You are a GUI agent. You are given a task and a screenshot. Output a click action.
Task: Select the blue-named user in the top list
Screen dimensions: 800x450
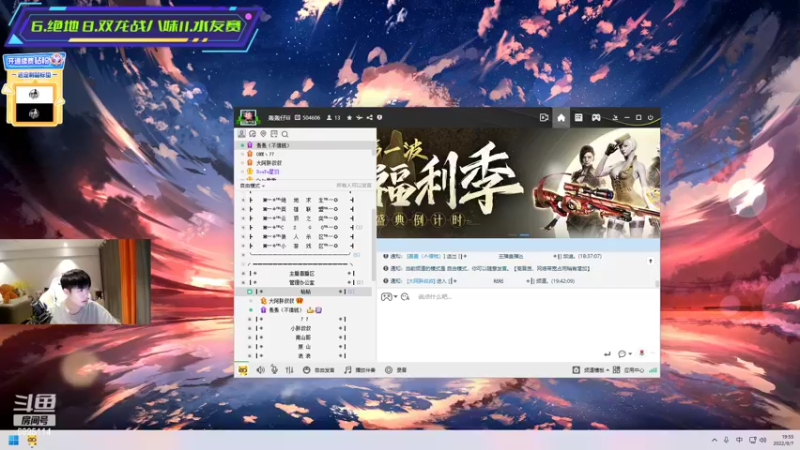point(267,172)
